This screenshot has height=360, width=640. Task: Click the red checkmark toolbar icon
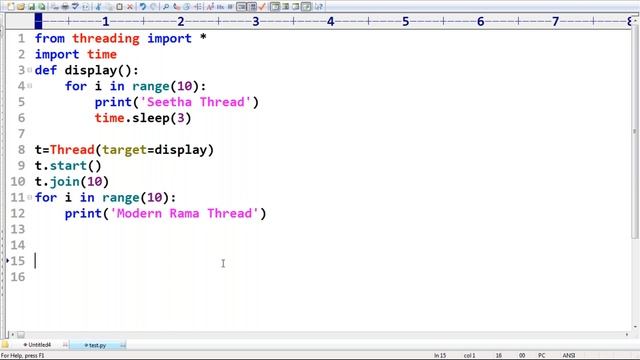[x=262, y=7]
